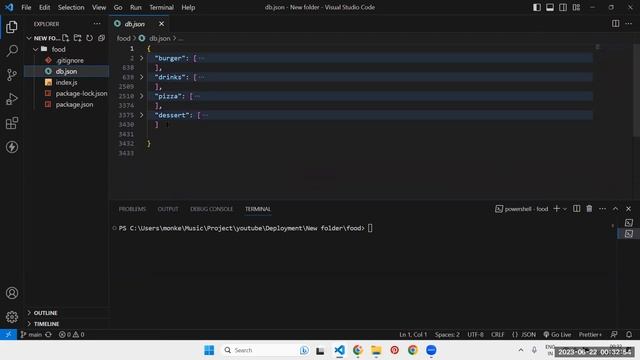640x360 pixels.
Task: Expand the folded "drinks" array
Action: pos(142,77)
